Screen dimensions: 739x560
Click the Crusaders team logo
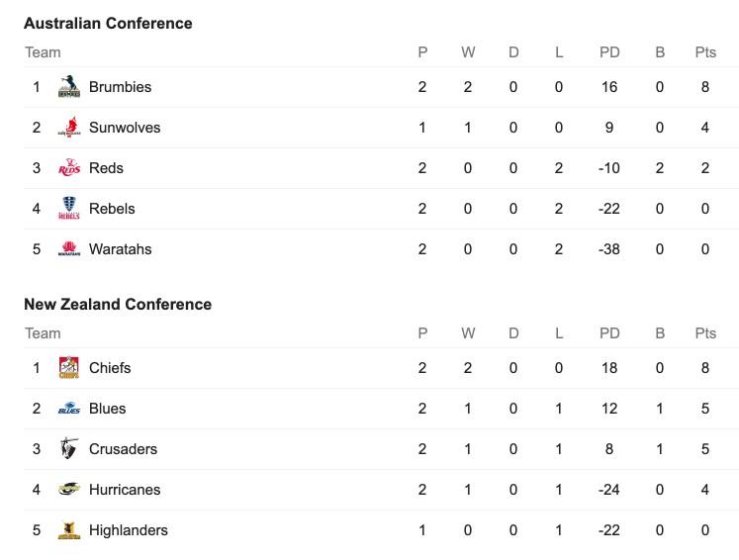tap(69, 449)
